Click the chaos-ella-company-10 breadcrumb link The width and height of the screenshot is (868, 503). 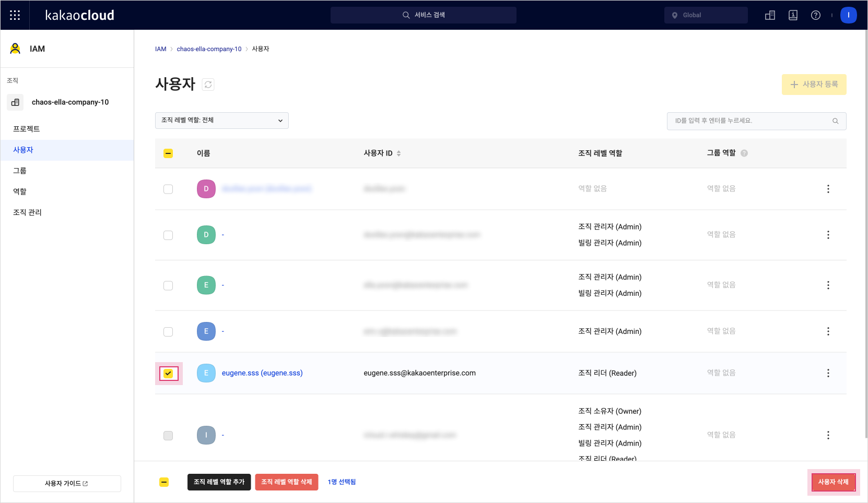[x=209, y=49]
